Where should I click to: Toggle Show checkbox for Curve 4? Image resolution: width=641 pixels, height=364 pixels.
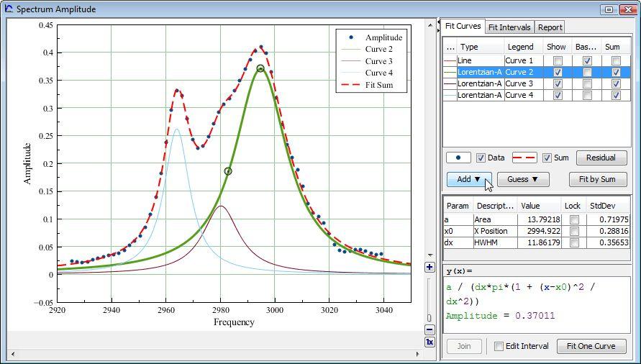tap(558, 95)
